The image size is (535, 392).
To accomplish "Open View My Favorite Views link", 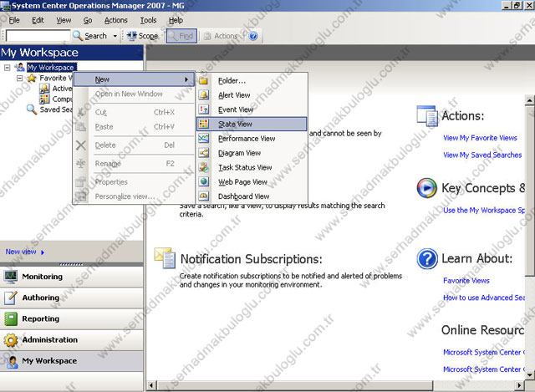I will [480, 138].
